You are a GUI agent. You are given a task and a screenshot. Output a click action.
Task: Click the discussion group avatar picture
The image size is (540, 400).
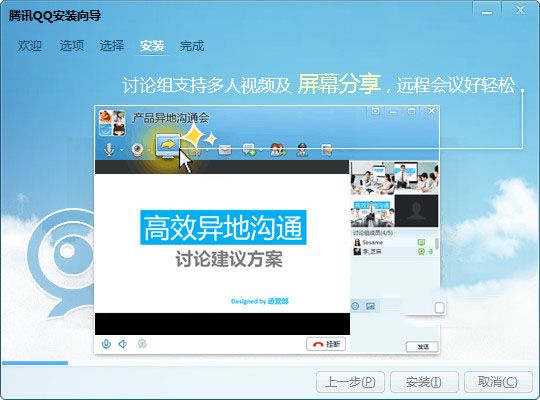coord(112,123)
